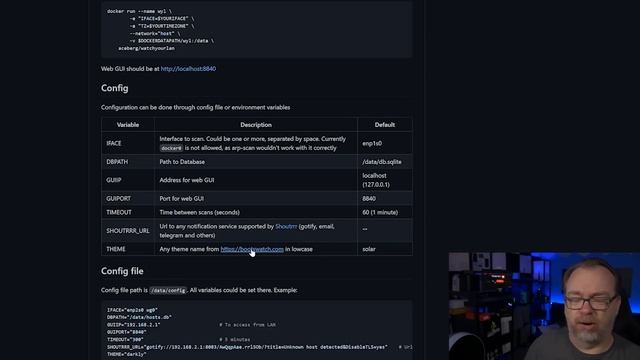Screen dimensions: 640x360
Task: Click the 8840 default value
Action: (x=369, y=198)
